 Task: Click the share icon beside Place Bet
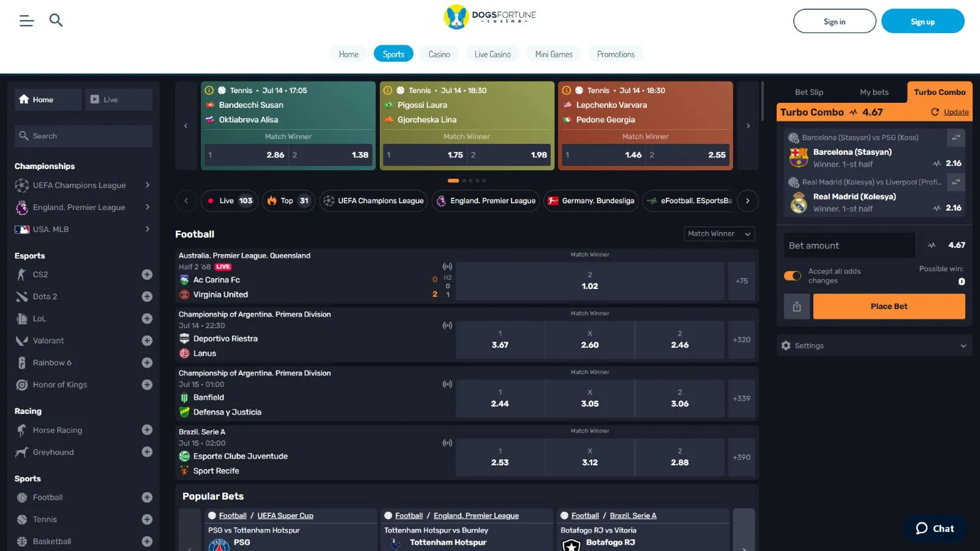pos(797,307)
